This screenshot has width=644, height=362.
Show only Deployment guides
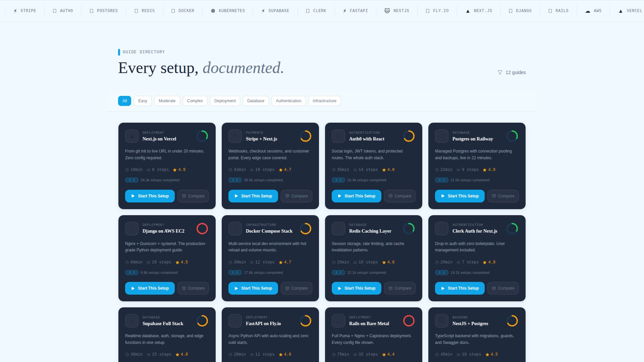pos(225,101)
